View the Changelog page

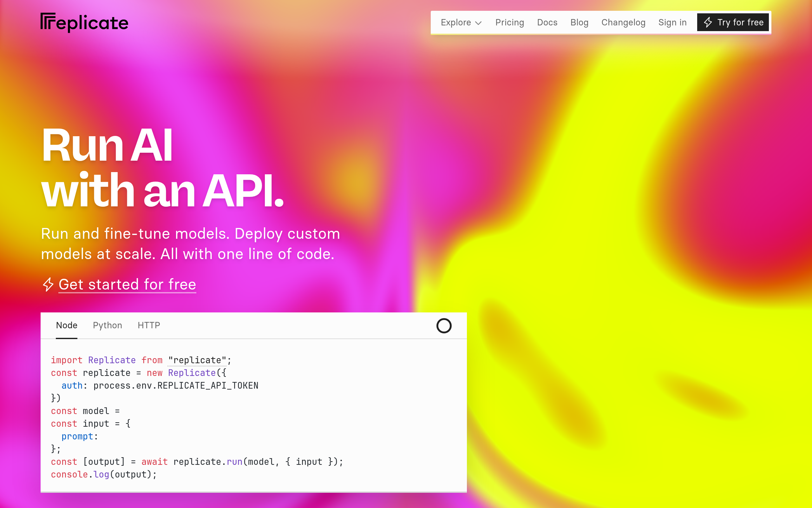(623, 23)
